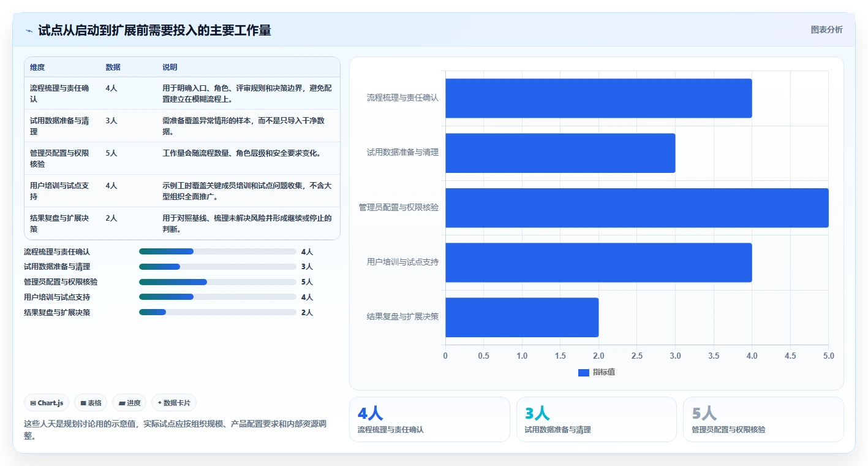Open the 5人 管理员配置与权限核验 data card
The width and height of the screenshot is (868, 466).
[x=763, y=419]
